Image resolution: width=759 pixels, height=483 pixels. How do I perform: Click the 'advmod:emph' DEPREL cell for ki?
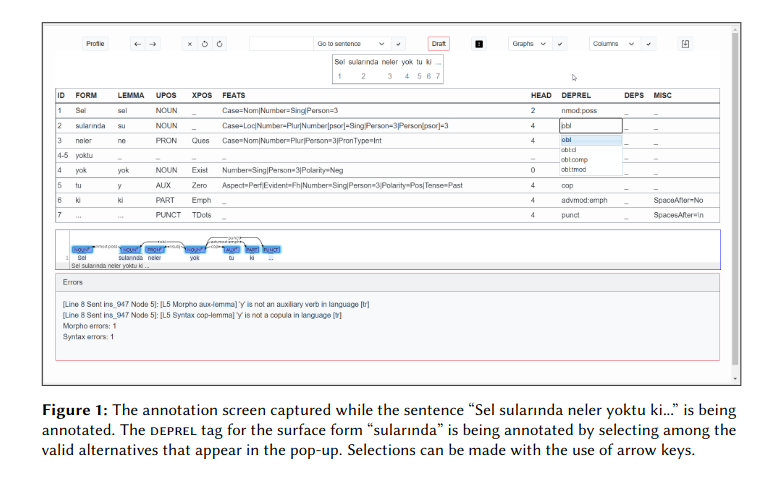(584, 200)
